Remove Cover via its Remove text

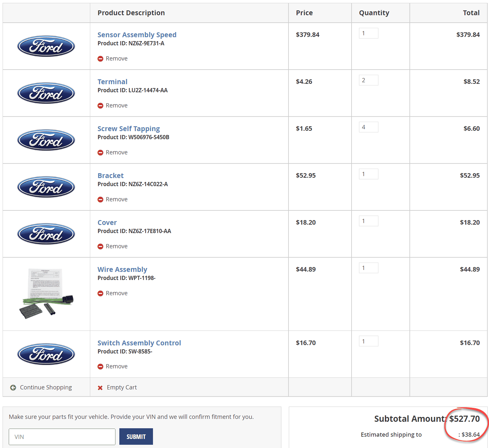pyautogui.click(x=116, y=246)
